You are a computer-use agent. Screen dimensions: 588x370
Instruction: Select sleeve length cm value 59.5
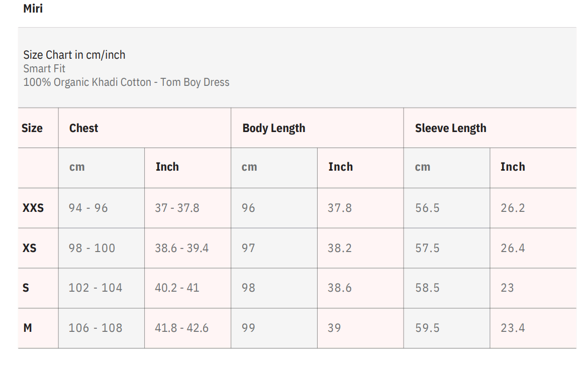point(428,328)
